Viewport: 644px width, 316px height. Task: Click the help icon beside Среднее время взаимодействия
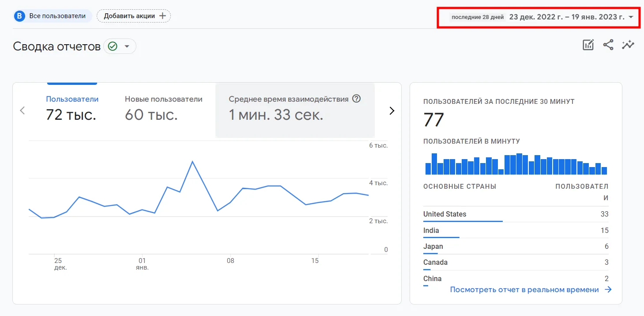(357, 99)
